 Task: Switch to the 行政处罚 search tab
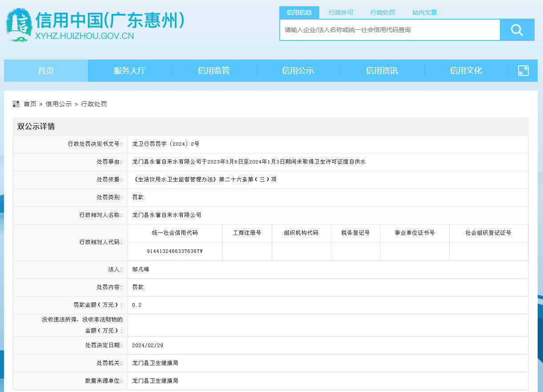[x=383, y=12]
